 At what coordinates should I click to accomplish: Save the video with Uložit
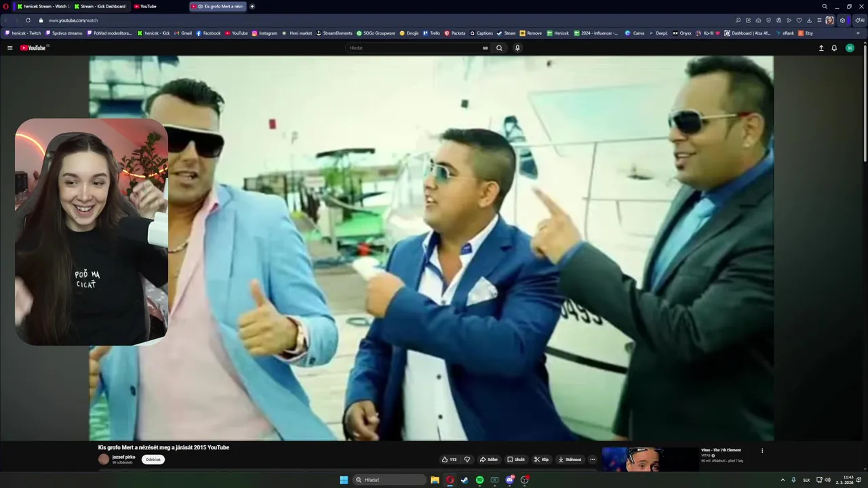click(x=516, y=460)
